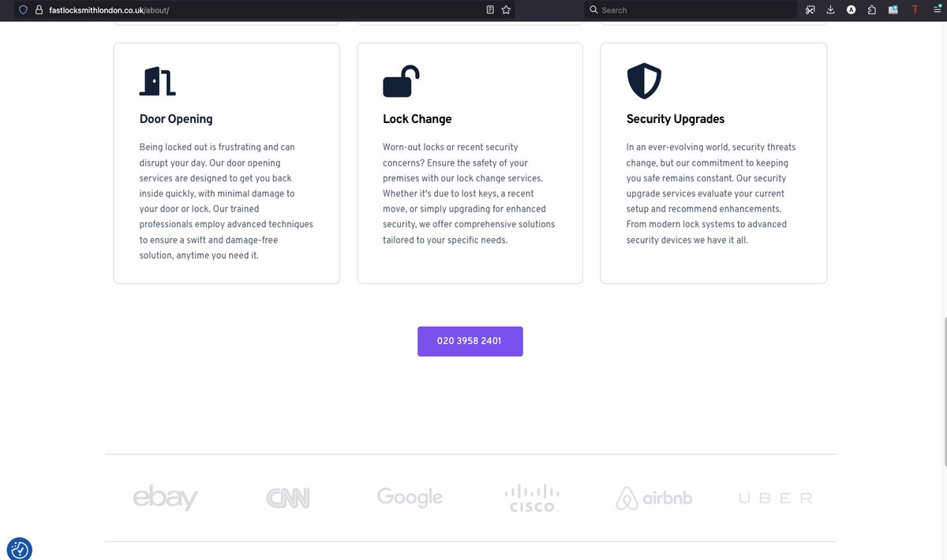Screen dimensions: 947x560
Task: Click the Door Opening heading
Action: click(x=176, y=119)
